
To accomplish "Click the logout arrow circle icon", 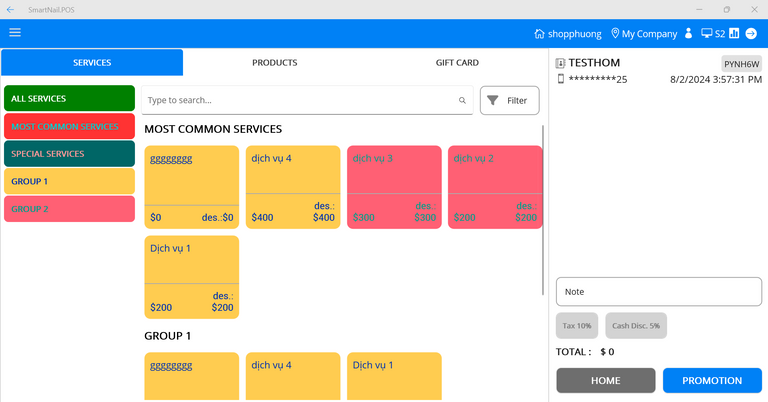I will [752, 34].
